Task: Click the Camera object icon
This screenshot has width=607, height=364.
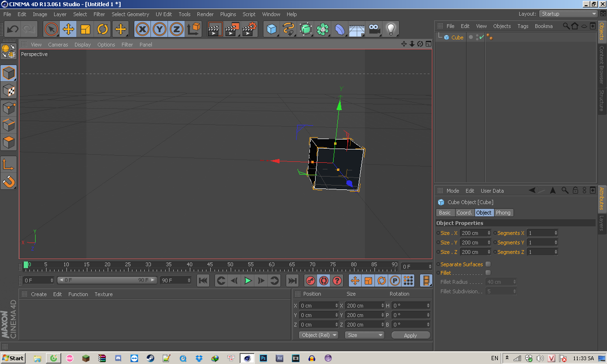Action: 374,29
